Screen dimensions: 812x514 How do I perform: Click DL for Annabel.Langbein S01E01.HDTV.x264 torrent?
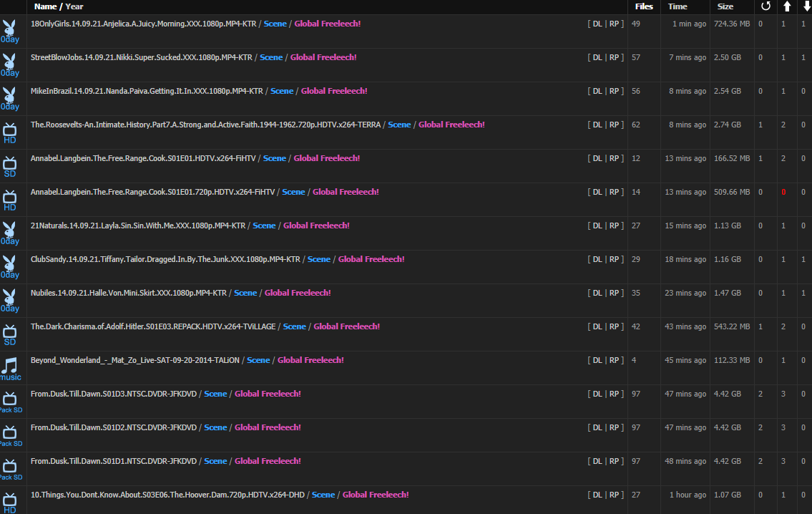[x=597, y=158]
